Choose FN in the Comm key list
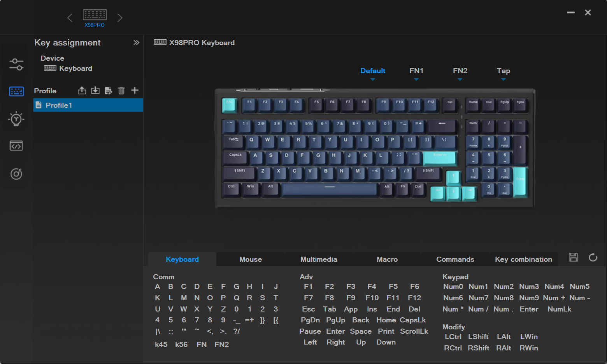 pyautogui.click(x=202, y=345)
